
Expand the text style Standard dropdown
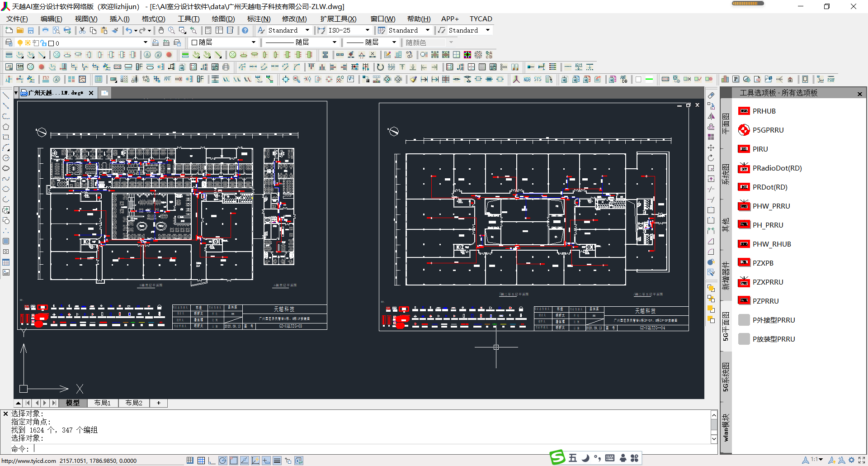coord(307,30)
